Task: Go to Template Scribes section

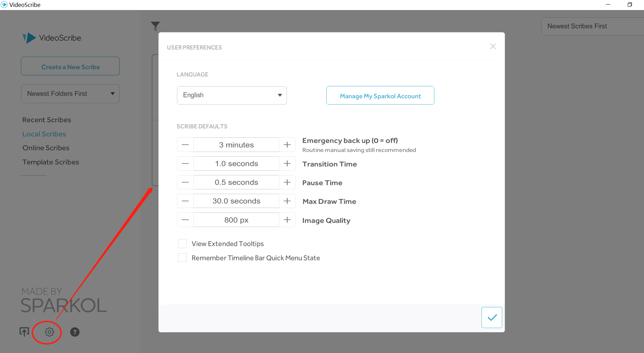Action: point(51,162)
